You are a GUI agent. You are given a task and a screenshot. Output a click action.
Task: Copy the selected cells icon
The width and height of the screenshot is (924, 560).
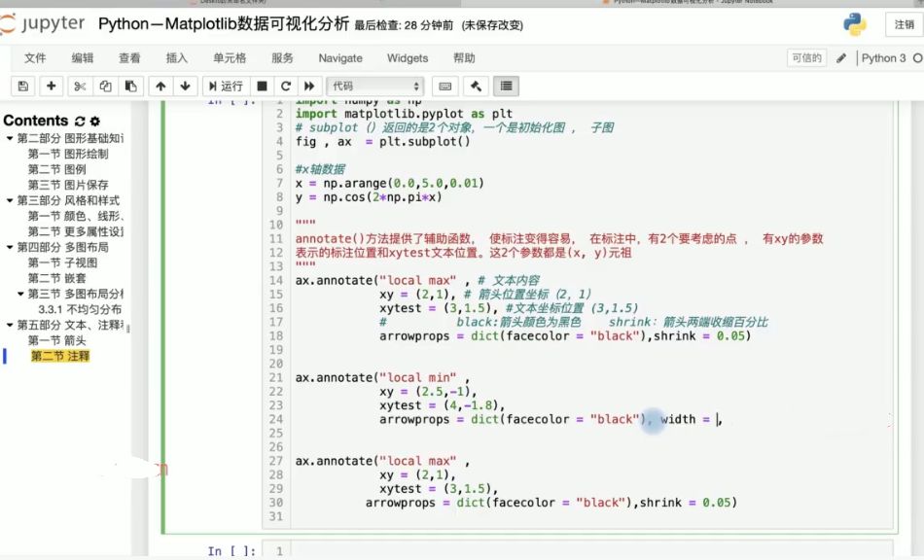coord(106,87)
